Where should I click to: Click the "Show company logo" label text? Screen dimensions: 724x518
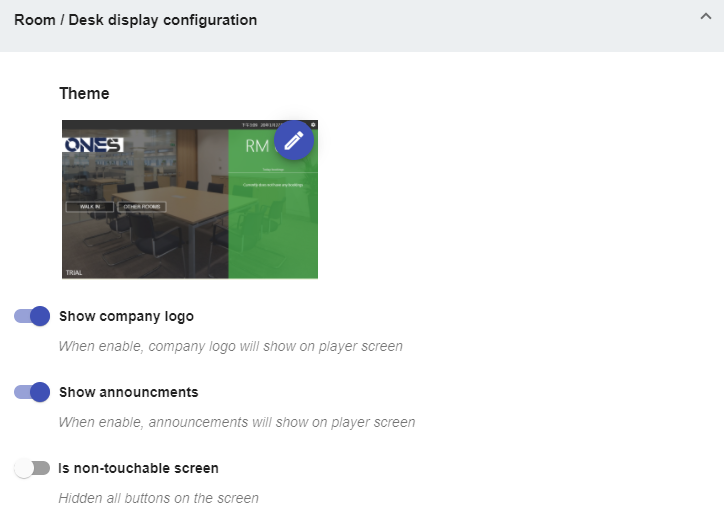(126, 316)
